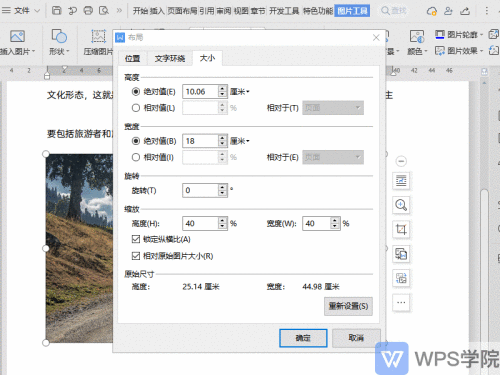Select the 大小 tab in dialog
500x375 pixels.
pos(207,58)
